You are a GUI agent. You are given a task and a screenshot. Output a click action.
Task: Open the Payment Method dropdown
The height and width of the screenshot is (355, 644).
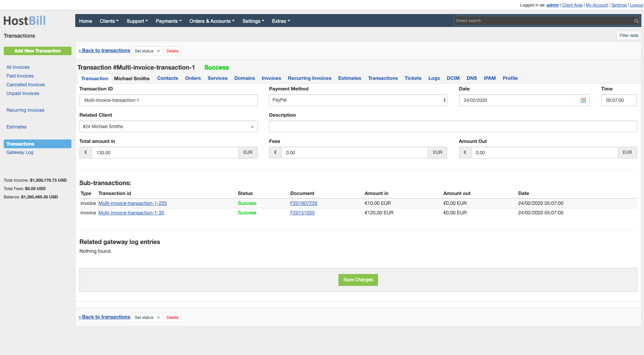click(358, 100)
